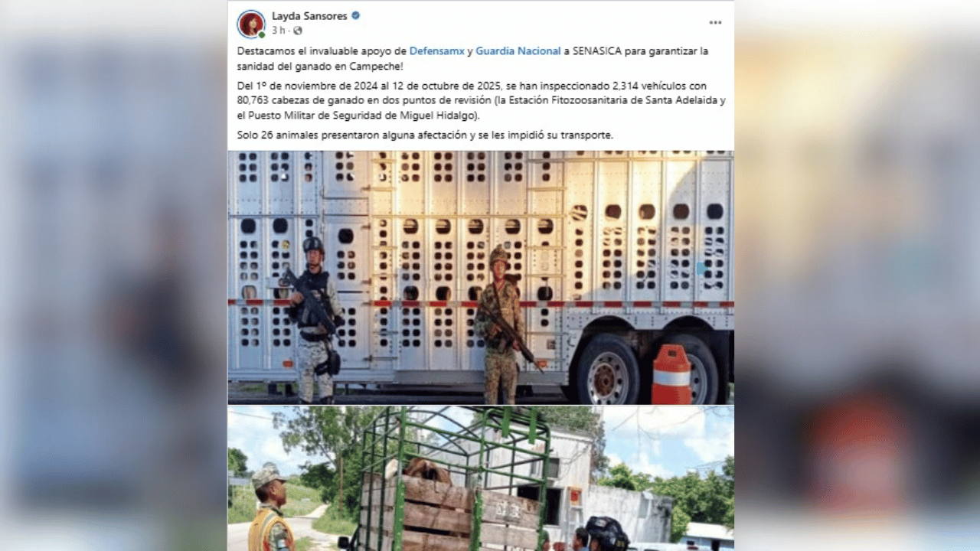
Task: Open the three-dots post options menu
Action: [x=715, y=23]
